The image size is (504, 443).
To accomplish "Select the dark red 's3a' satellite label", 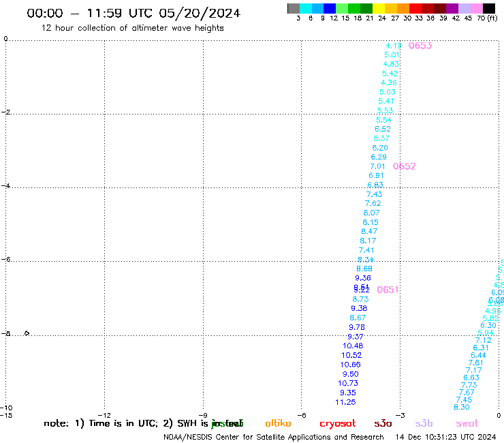I will pyautogui.click(x=383, y=424).
